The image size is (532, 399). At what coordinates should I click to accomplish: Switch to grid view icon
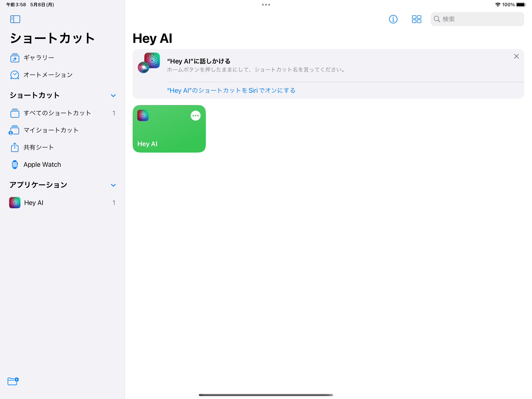(417, 19)
